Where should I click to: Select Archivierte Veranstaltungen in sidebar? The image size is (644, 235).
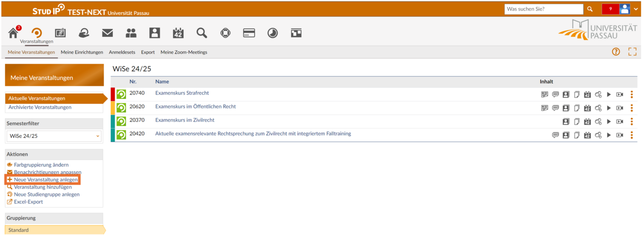click(40, 107)
